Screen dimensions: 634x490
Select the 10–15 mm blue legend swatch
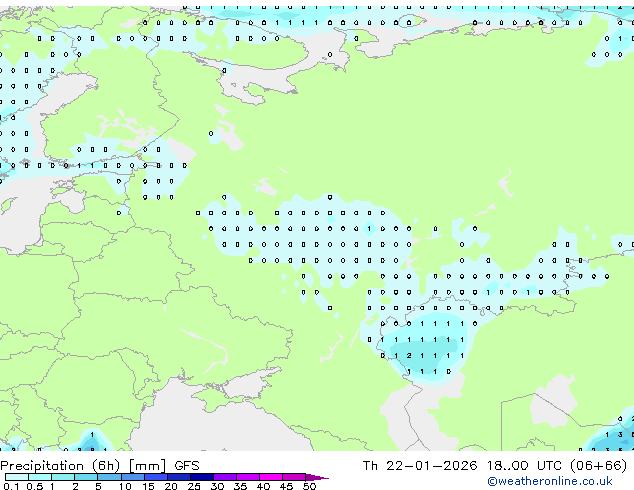pyautogui.click(x=132, y=477)
